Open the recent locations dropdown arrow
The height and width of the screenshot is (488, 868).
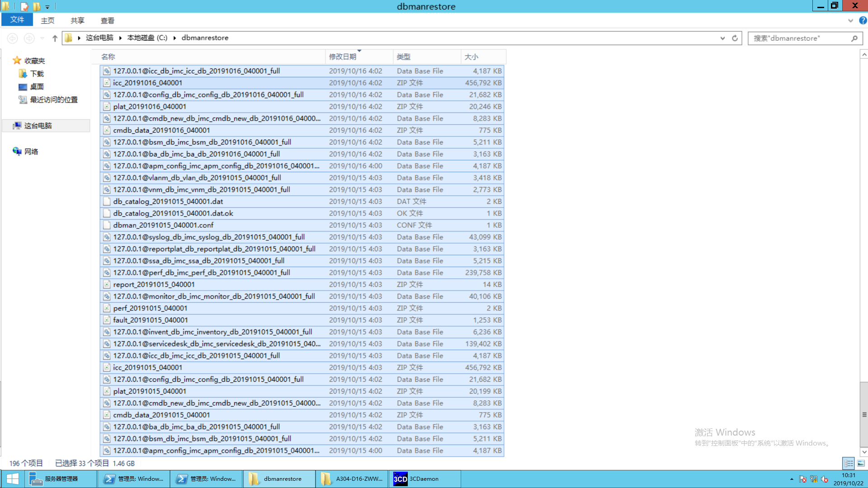(x=42, y=38)
